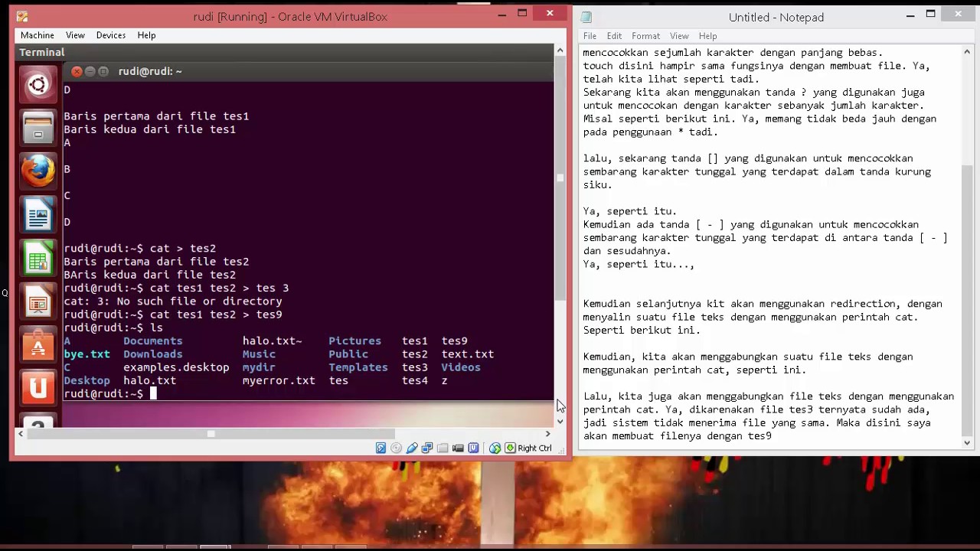
Task: Open Ubuntu Dash home in the launcher
Action: tap(38, 84)
